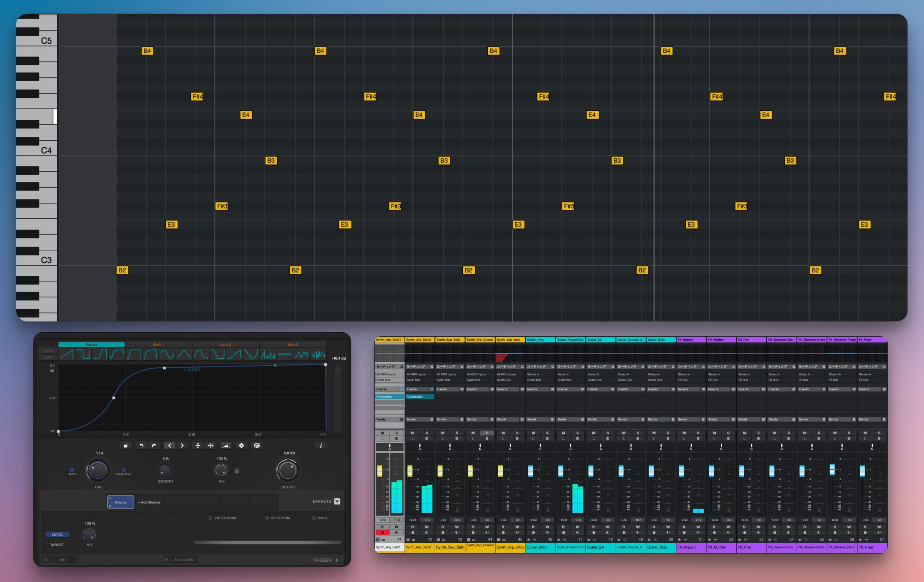
Task: Toggle the Beats sync option
Action: tap(72, 469)
